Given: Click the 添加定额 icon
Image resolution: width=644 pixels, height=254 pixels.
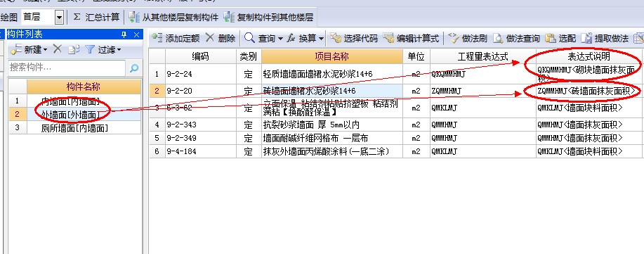Looking at the screenshot, I should (157, 38).
